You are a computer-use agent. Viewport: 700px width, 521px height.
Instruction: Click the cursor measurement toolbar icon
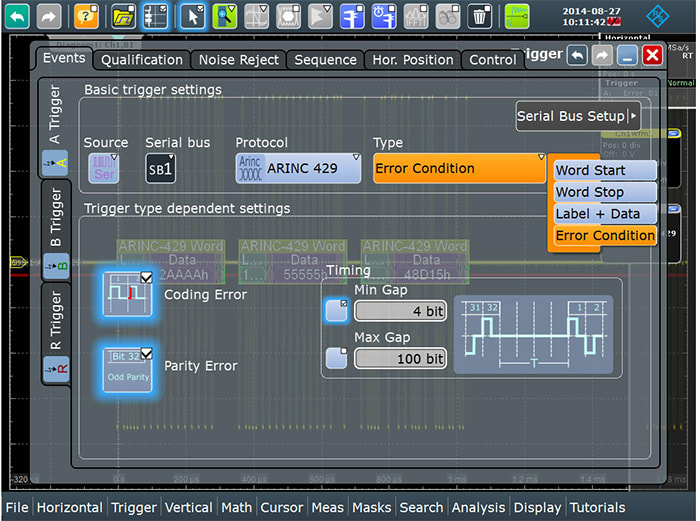352,17
